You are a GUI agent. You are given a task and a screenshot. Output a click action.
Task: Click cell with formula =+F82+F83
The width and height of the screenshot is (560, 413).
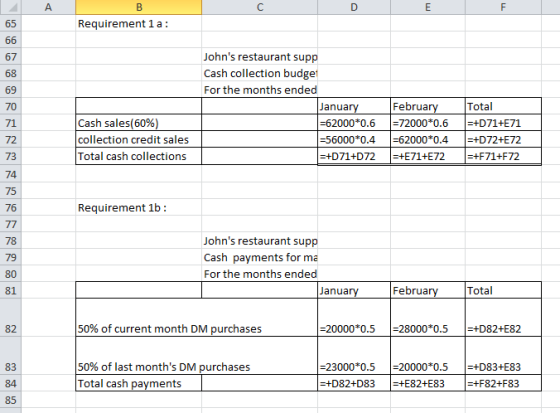pos(503,383)
